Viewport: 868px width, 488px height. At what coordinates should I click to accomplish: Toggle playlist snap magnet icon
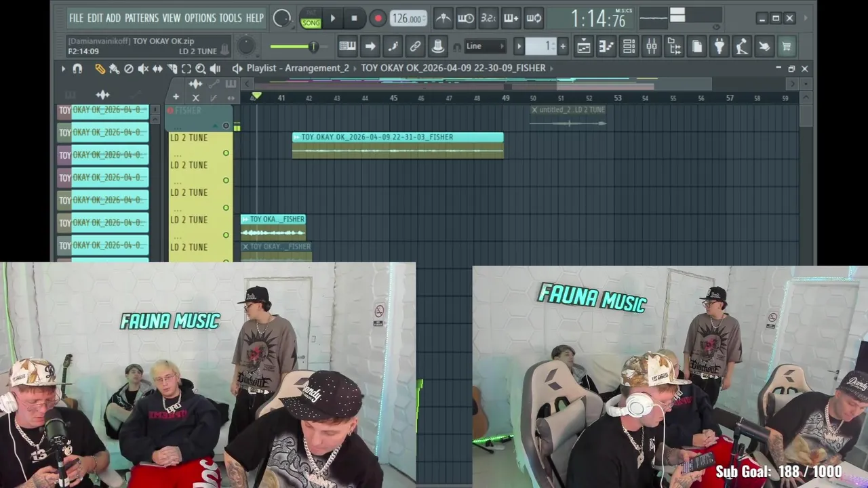(77, 68)
